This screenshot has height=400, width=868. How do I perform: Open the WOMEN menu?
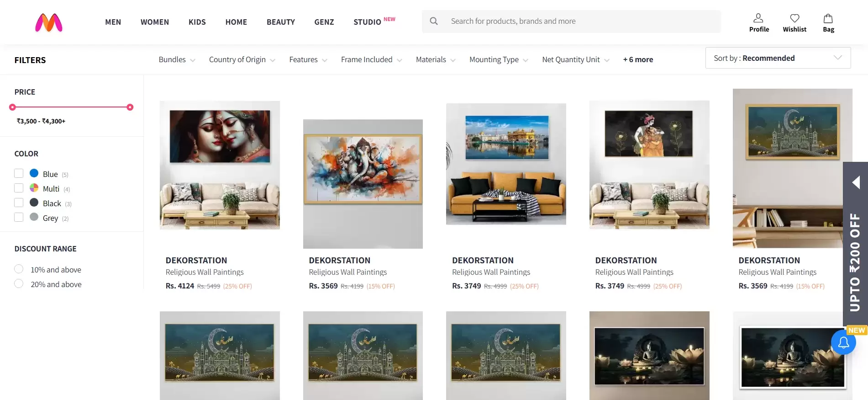coord(155,22)
